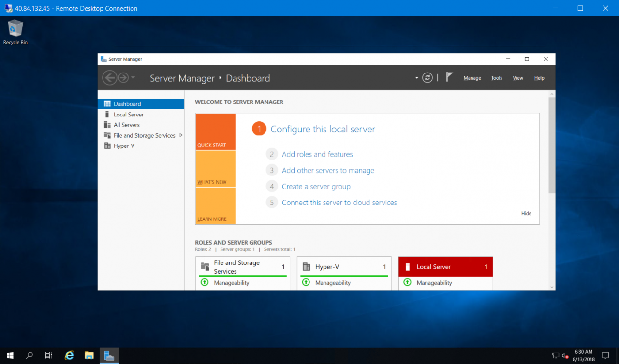
Task: Open Task View from the taskbar
Action: click(x=49, y=355)
